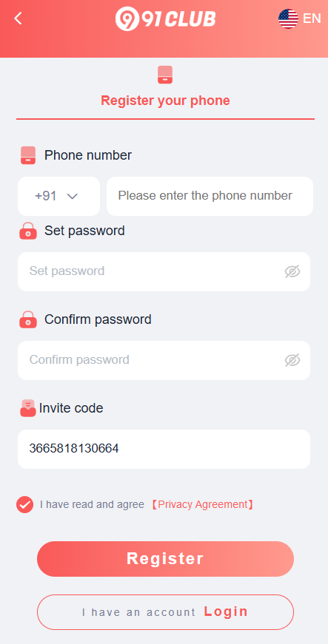Click the phone icon beside Phone number label
The height and width of the screenshot is (644, 328).
28,156
